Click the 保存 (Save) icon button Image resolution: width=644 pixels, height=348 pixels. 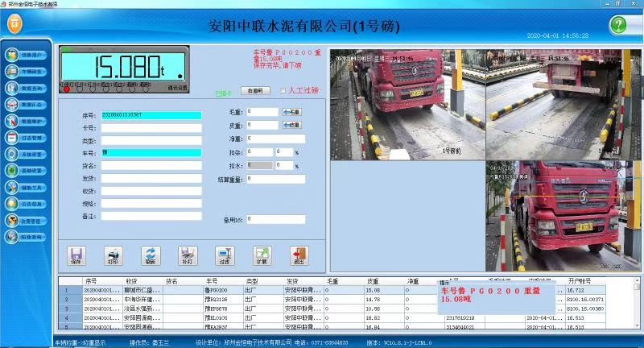pyautogui.click(x=76, y=255)
